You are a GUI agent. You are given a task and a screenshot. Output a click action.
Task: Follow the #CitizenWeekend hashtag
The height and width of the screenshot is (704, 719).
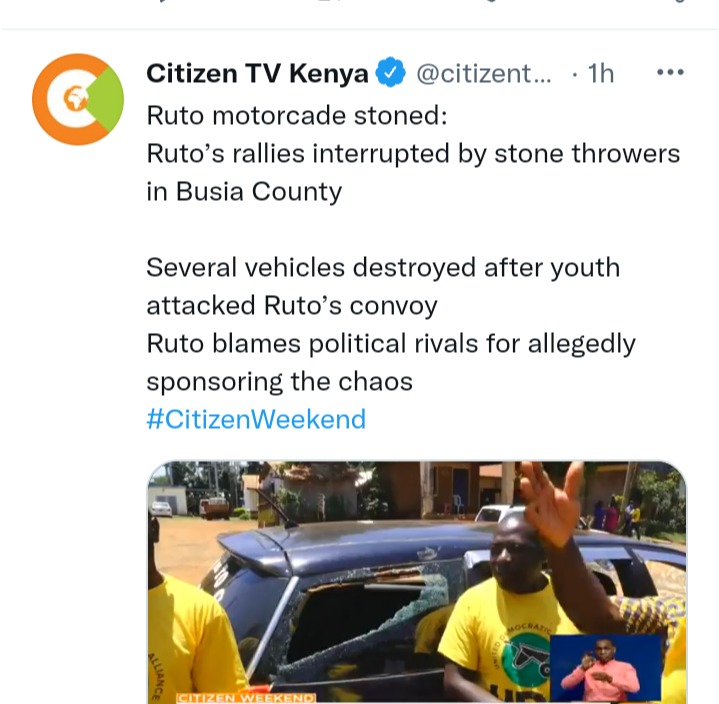256,419
